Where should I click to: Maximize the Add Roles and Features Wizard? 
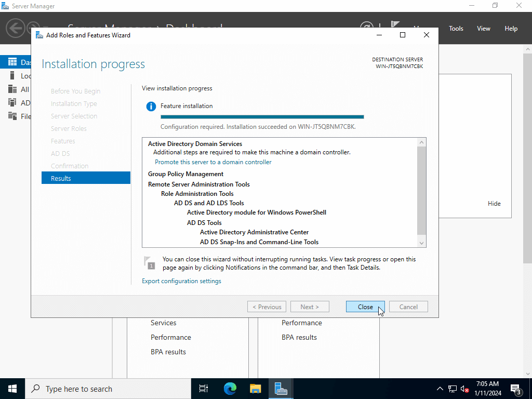[403, 35]
